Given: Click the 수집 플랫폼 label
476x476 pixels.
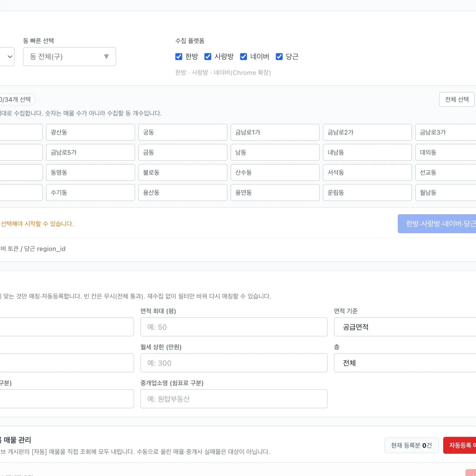Looking at the screenshot, I should tap(190, 41).
